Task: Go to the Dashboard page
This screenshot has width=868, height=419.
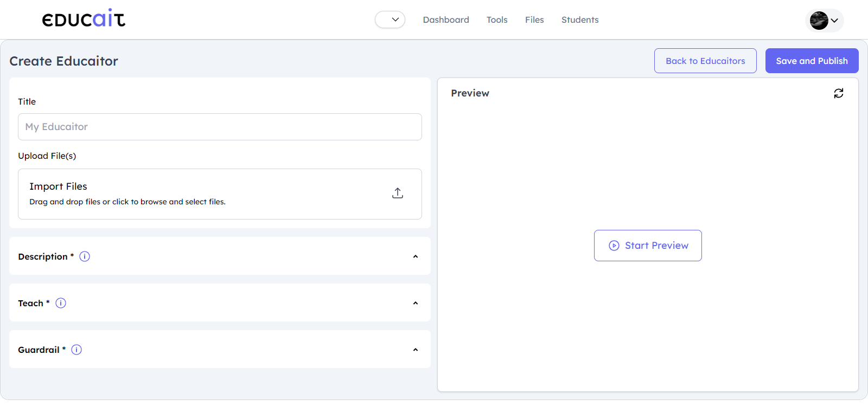Action: 446,20
